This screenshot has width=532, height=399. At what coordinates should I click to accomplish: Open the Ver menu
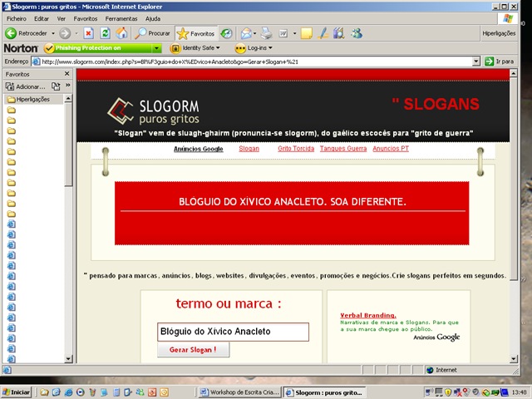(61, 18)
